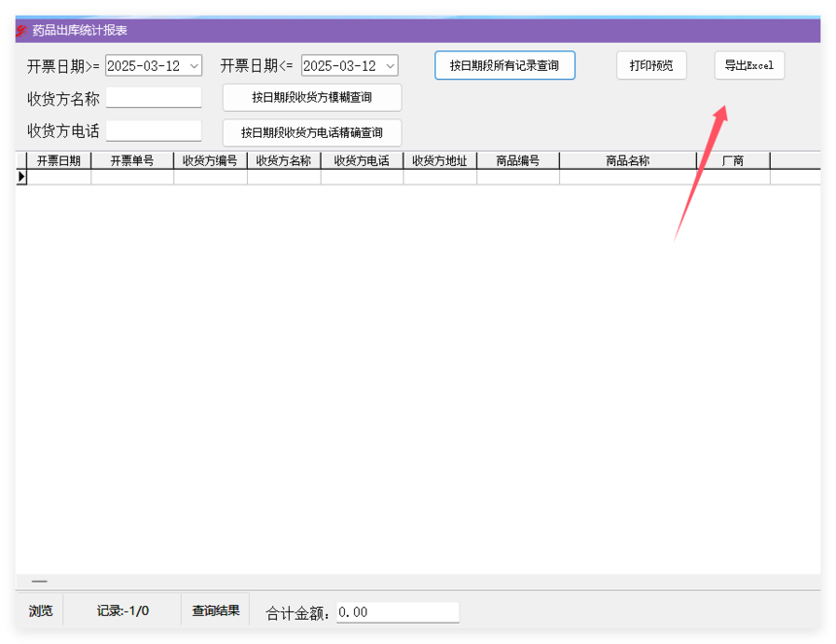Click the 浏览 status bar entry
This screenshot has height=644, width=836.
[41, 610]
